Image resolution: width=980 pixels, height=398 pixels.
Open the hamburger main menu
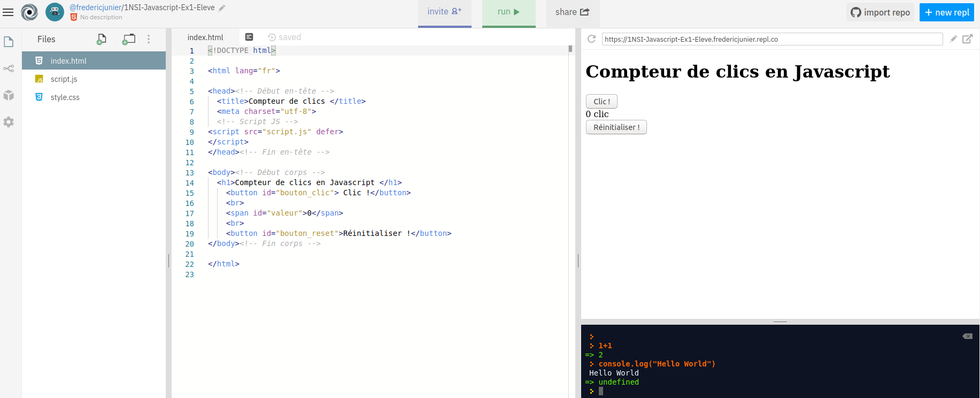(x=8, y=12)
